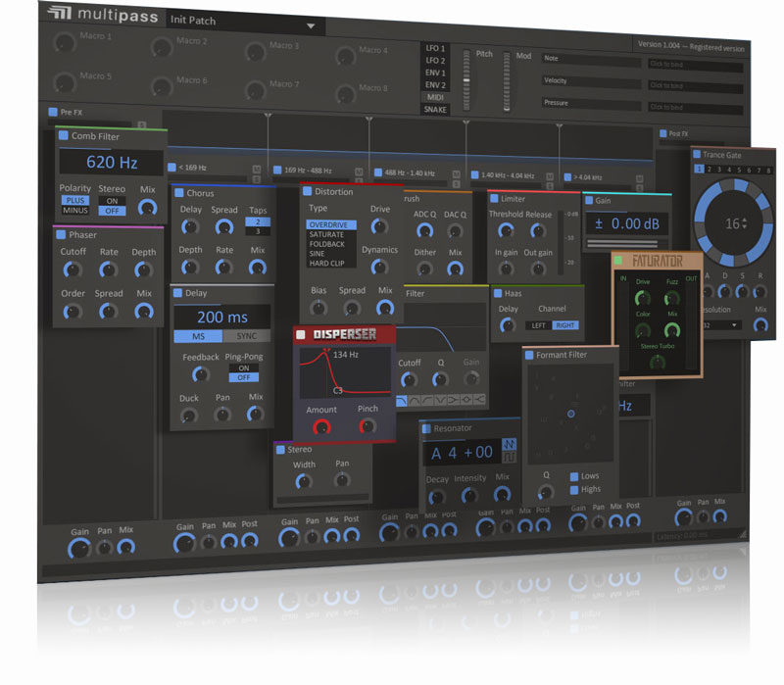Click the Trance Gate step count stepper
This screenshot has width=784, height=685.
(x=732, y=224)
